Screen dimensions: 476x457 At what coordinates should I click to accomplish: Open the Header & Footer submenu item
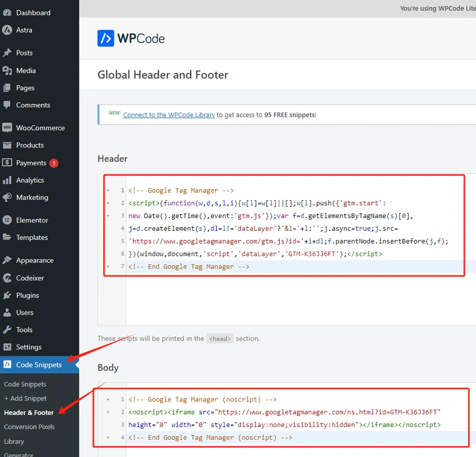(29, 412)
